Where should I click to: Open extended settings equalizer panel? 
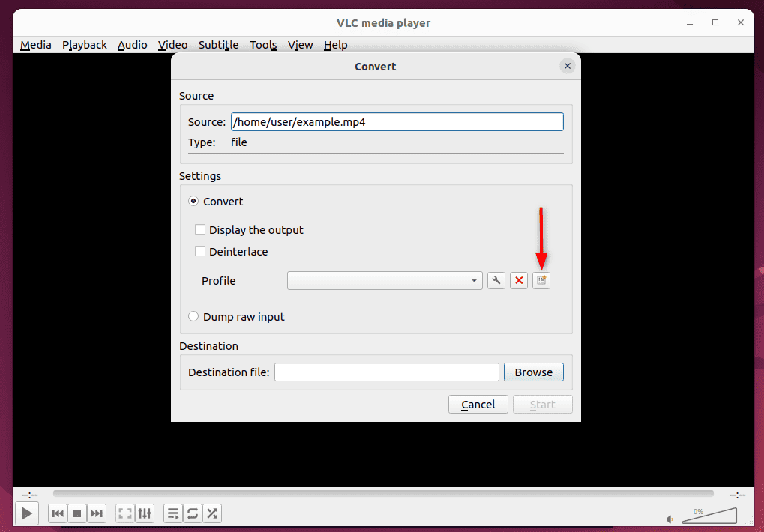point(144,513)
